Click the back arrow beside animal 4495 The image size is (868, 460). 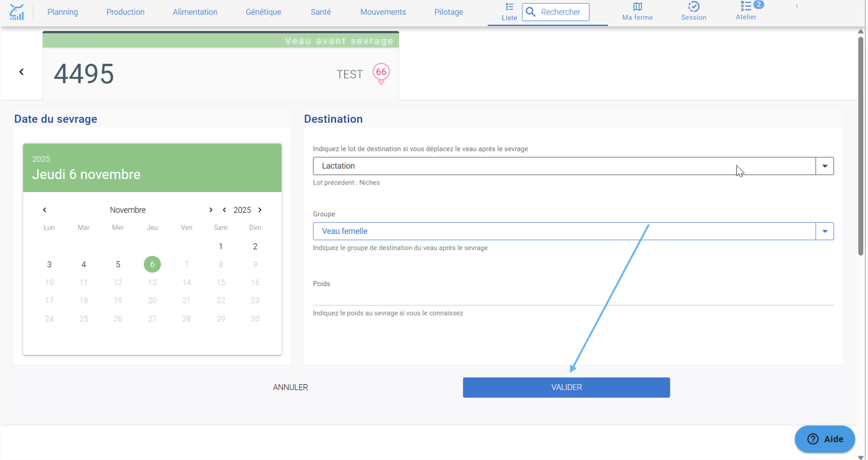[x=22, y=72]
